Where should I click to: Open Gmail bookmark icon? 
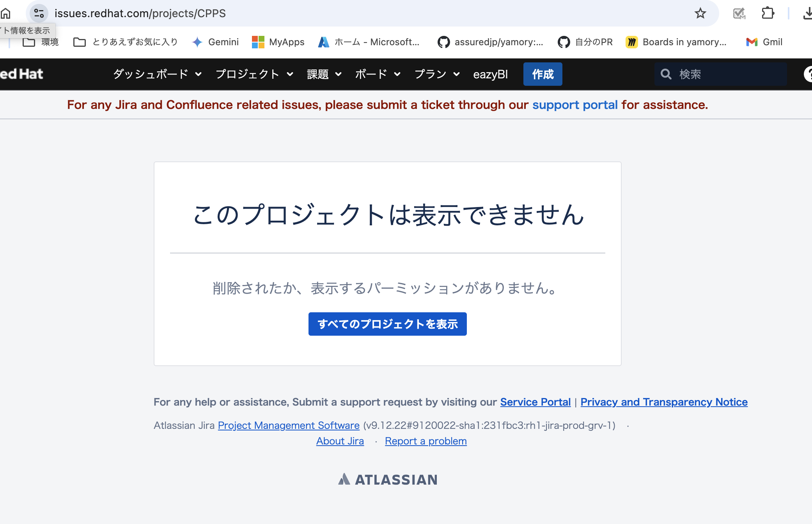pos(764,42)
